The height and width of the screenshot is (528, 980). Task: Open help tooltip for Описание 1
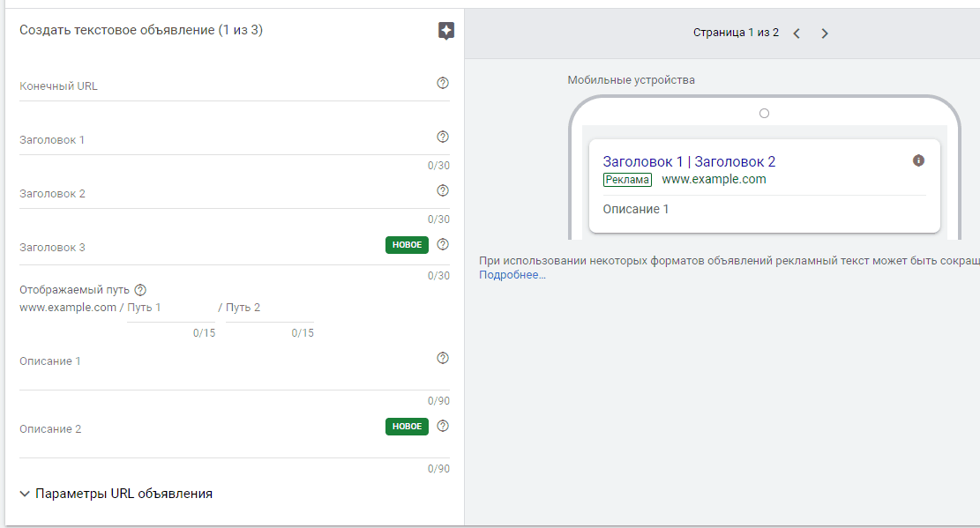click(x=443, y=358)
